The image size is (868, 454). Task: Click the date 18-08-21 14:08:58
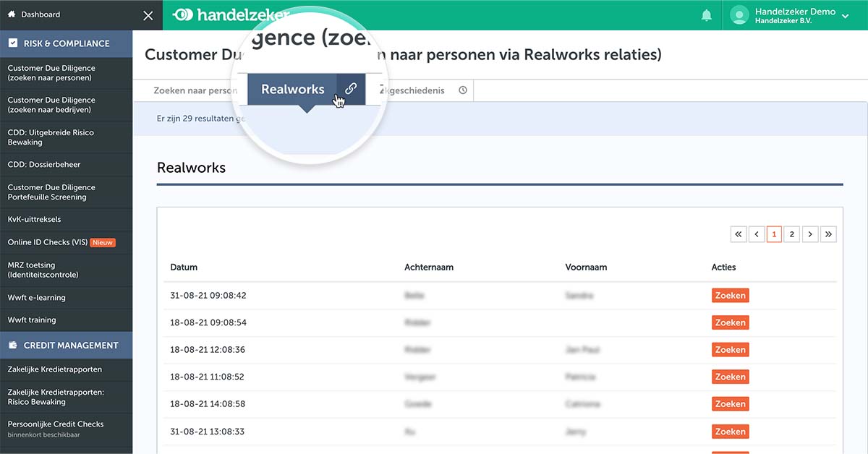click(208, 404)
